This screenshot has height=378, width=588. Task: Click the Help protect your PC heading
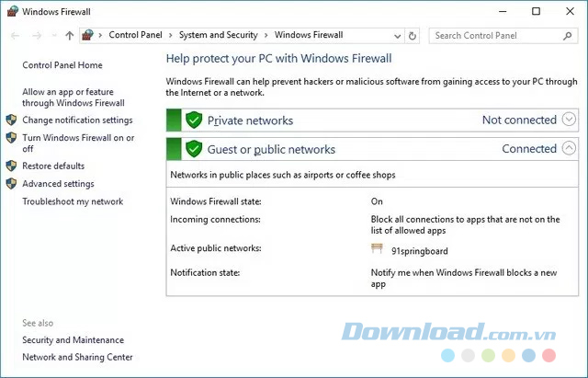(x=279, y=59)
